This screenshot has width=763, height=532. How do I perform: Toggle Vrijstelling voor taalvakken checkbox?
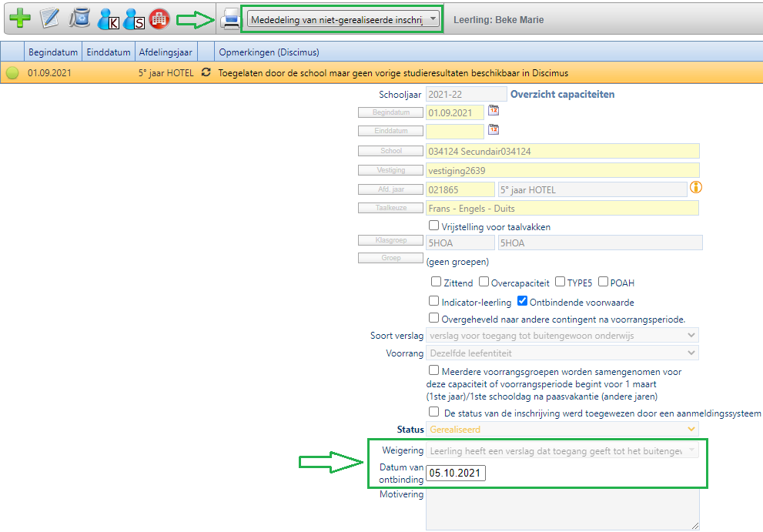pos(433,226)
